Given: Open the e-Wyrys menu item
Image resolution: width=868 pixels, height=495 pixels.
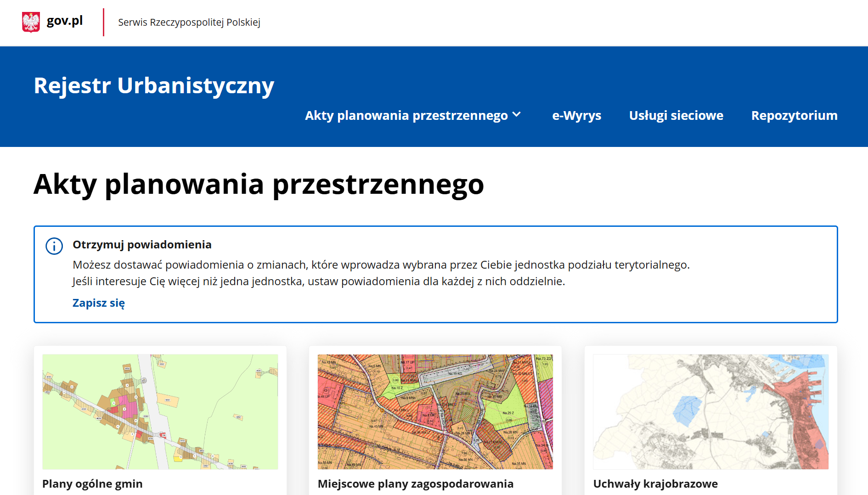Looking at the screenshot, I should [x=576, y=115].
